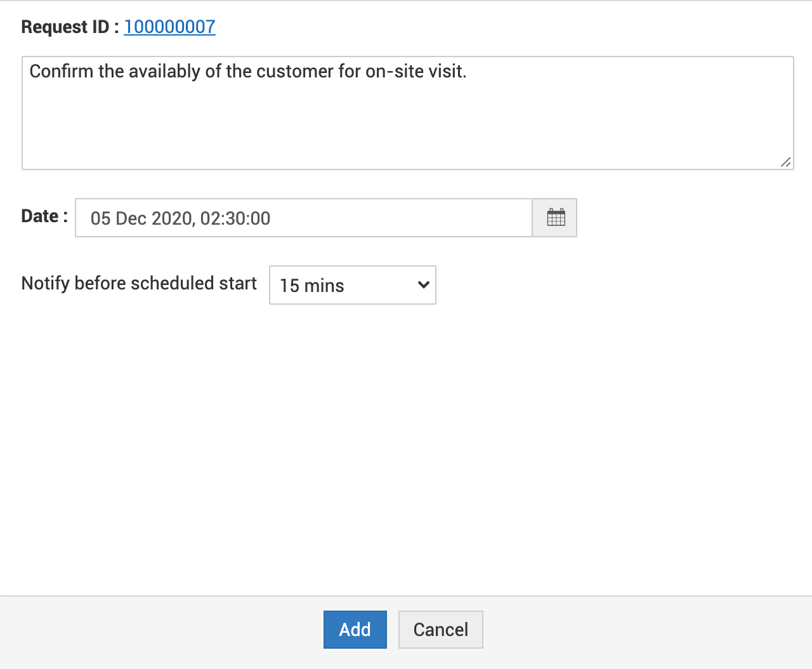This screenshot has width=812, height=669.
Task: Click the dropdown chevron beside 15 mins
Action: [424, 285]
